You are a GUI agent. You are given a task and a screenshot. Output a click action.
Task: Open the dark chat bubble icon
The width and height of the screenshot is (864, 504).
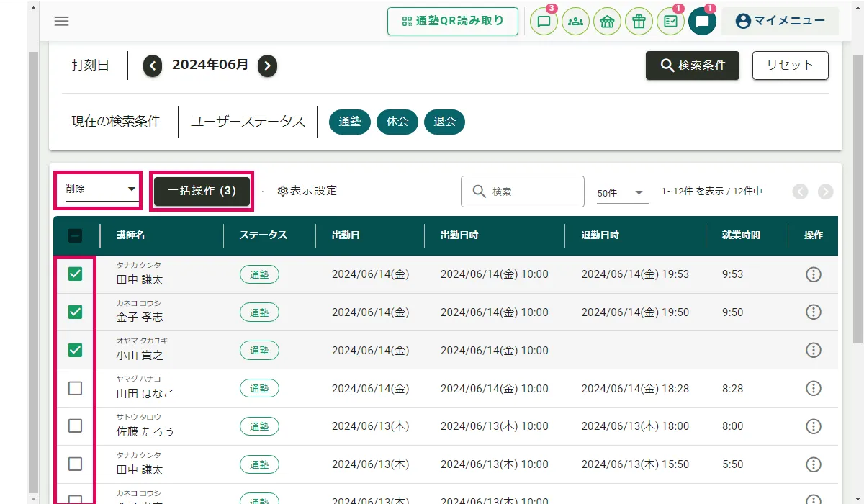click(x=702, y=22)
